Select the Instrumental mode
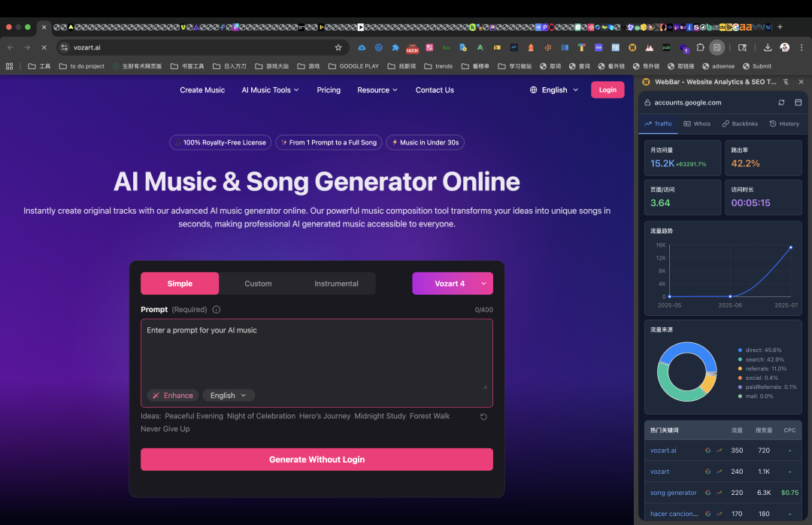812x525 pixels. point(336,284)
